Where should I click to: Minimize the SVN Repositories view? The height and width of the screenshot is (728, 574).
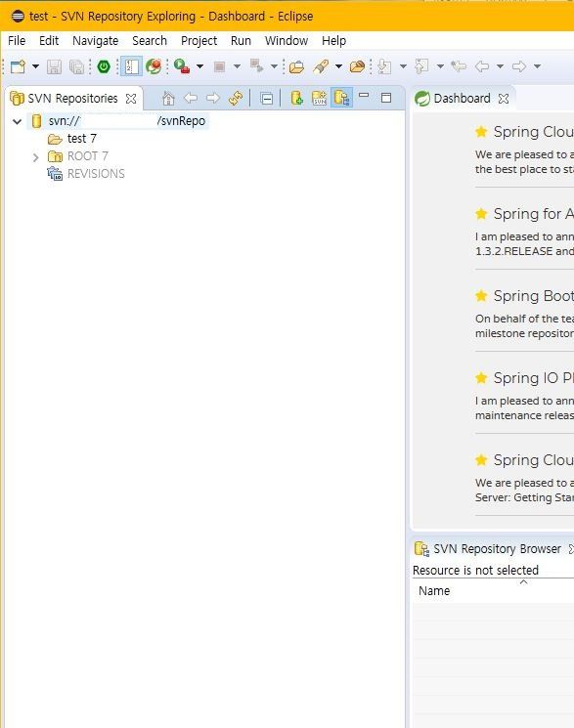364,95
